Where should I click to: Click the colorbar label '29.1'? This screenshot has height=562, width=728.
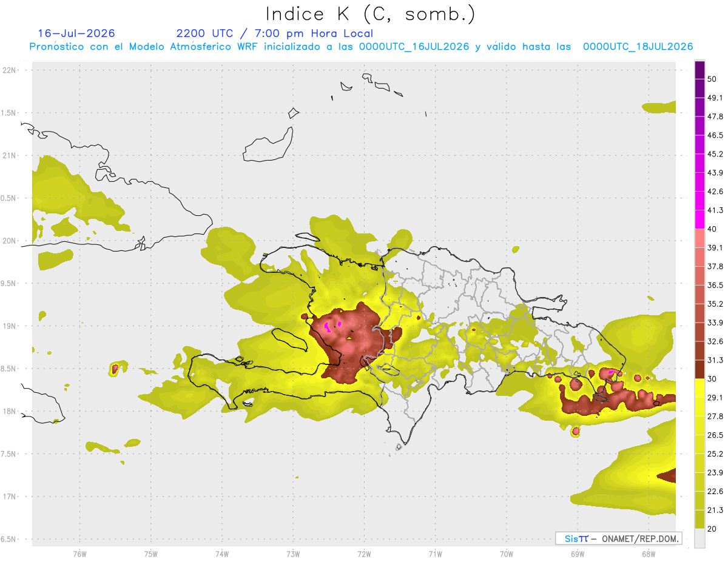(715, 397)
